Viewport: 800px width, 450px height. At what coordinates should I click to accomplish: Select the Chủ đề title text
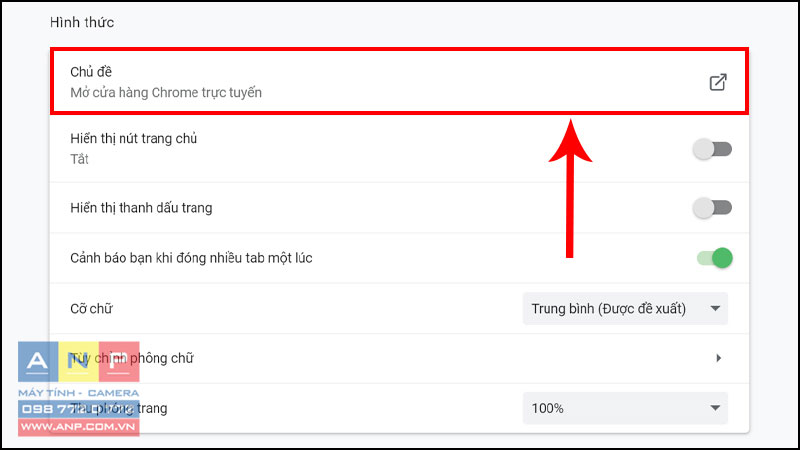click(x=91, y=72)
